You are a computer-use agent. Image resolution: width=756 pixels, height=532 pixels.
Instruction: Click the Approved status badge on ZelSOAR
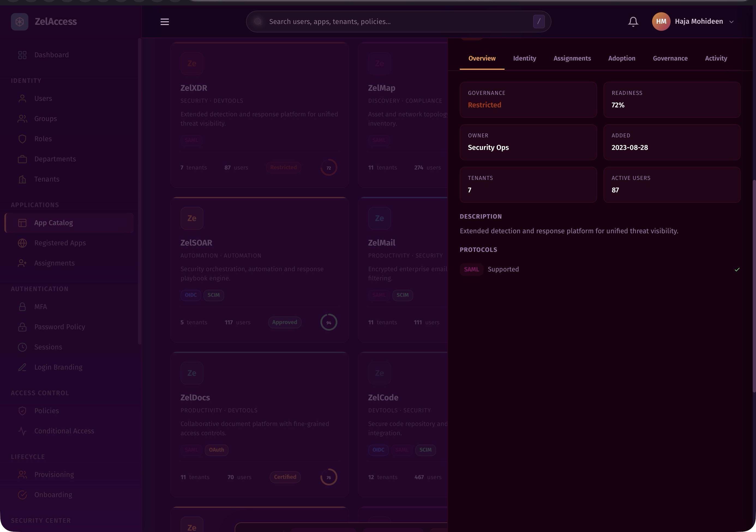(284, 322)
